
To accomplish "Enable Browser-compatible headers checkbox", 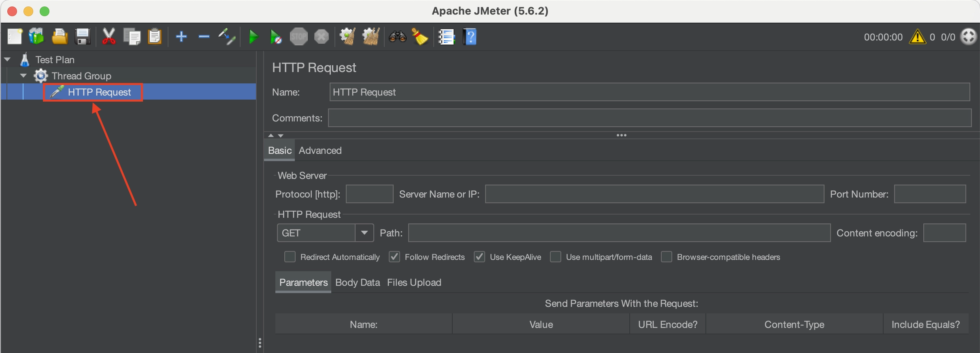I will 666,257.
